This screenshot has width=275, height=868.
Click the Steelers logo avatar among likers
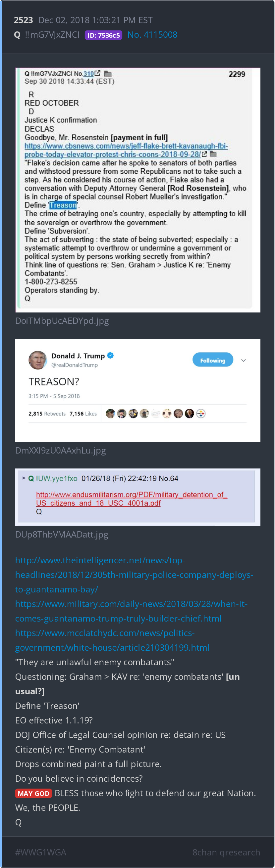coord(201,413)
